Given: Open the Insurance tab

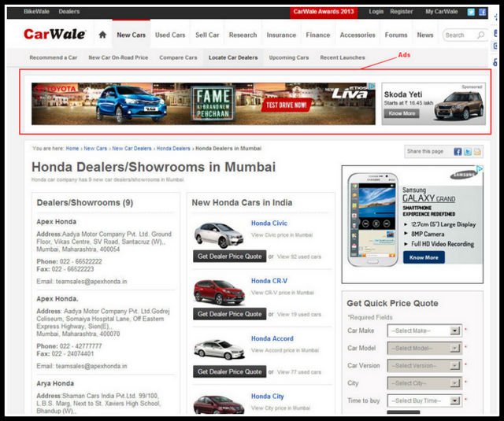Looking at the screenshot, I should point(281,35).
